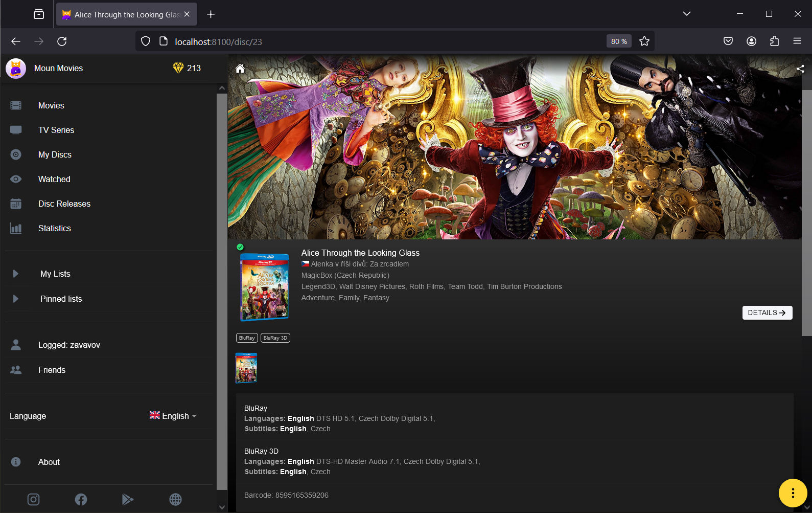Click the share icon at top right
Viewport: 812px width, 513px height.
click(800, 69)
